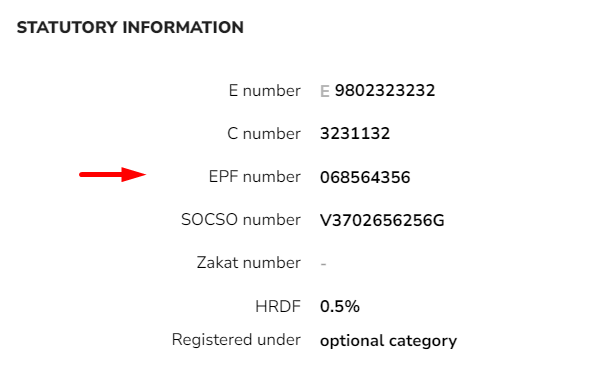Click the HRDF value 0.5%
This screenshot has height=379, width=616.
[340, 306]
